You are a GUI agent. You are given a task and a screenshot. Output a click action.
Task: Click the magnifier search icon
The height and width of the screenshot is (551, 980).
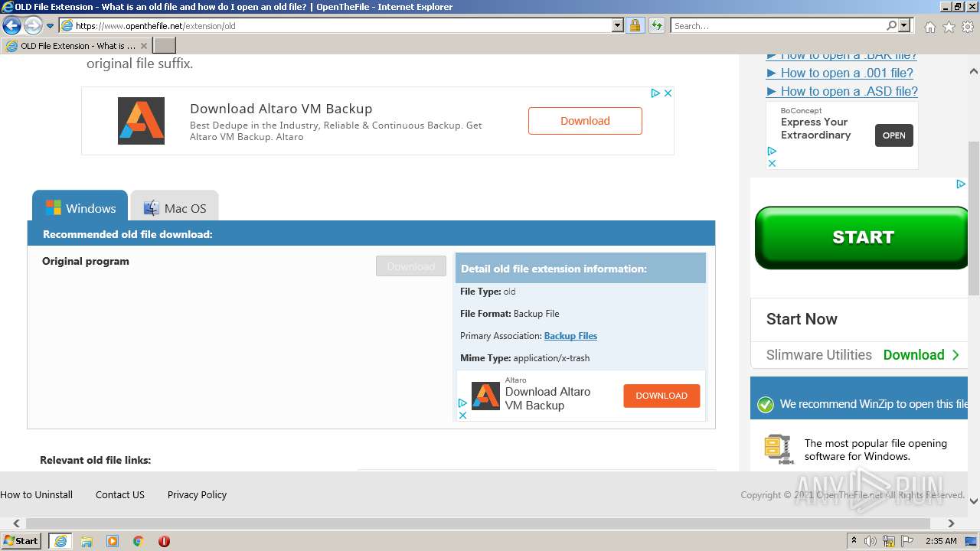[x=891, y=26]
